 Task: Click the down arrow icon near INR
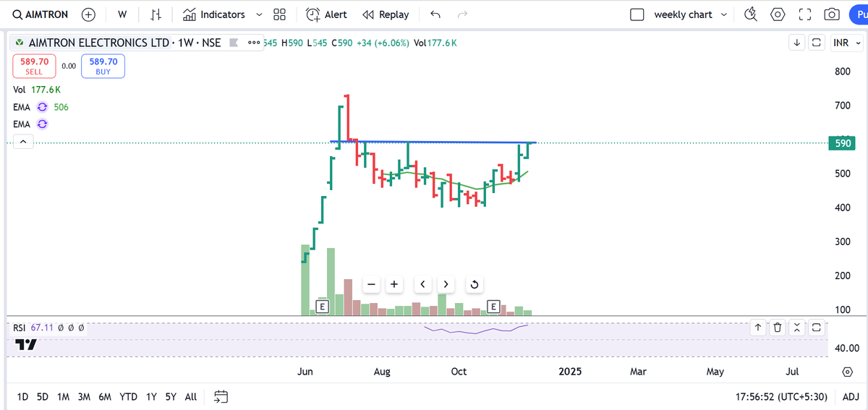(796, 43)
